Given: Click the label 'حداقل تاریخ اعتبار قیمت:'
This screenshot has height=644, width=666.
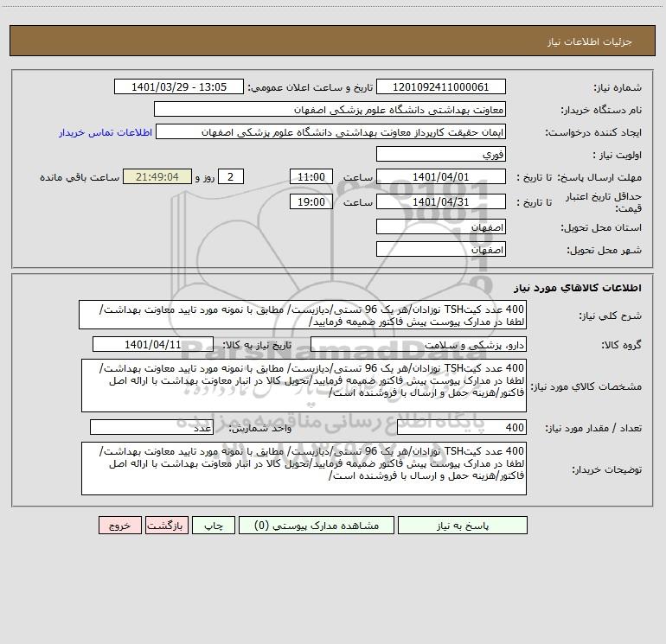Looking at the screenshot, I should point(604,202).
